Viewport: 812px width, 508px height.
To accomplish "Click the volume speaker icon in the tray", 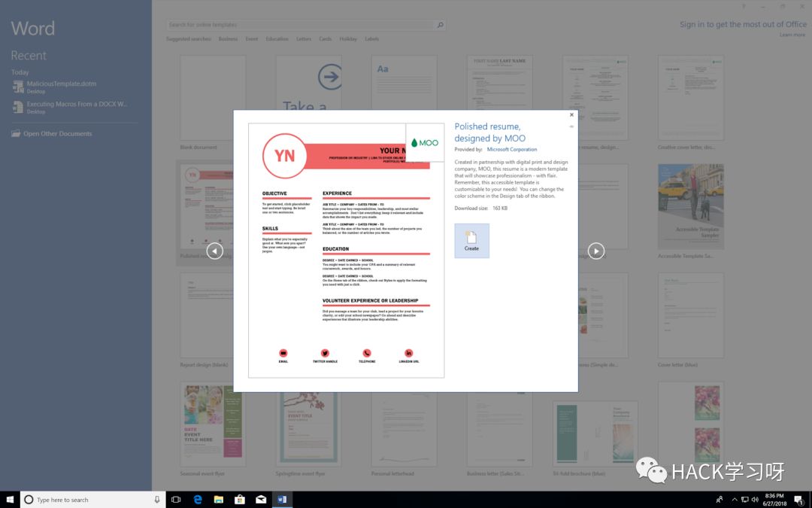I will pyautogui.click(x=755, y=500).
